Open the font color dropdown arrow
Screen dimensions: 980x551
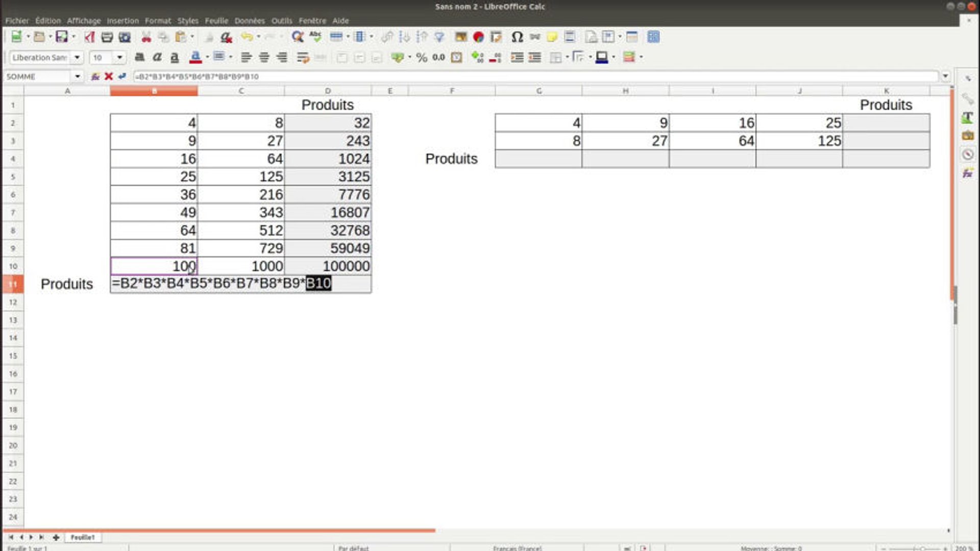point(207,57)
